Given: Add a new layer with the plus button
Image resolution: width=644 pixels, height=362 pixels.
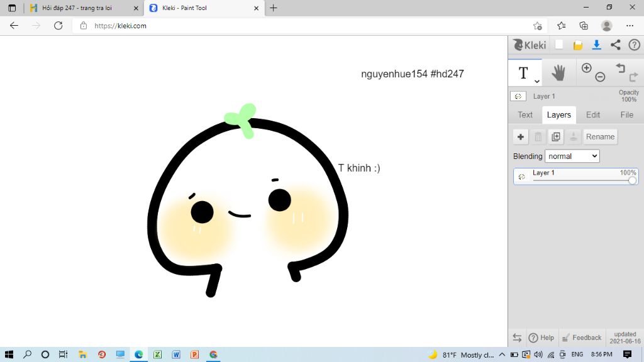Looking at the screenshot, I should (x=520, y=136).
